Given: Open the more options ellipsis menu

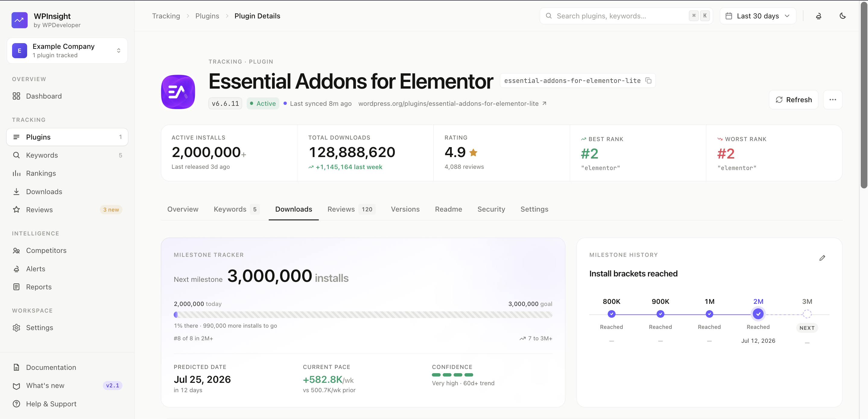Looking at the screenshot, I should (833, 100).
